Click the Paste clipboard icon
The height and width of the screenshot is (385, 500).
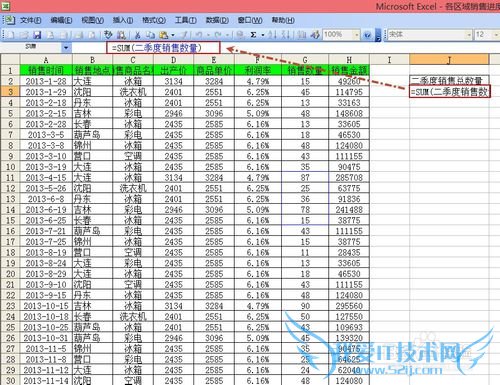tap(164, 35)
